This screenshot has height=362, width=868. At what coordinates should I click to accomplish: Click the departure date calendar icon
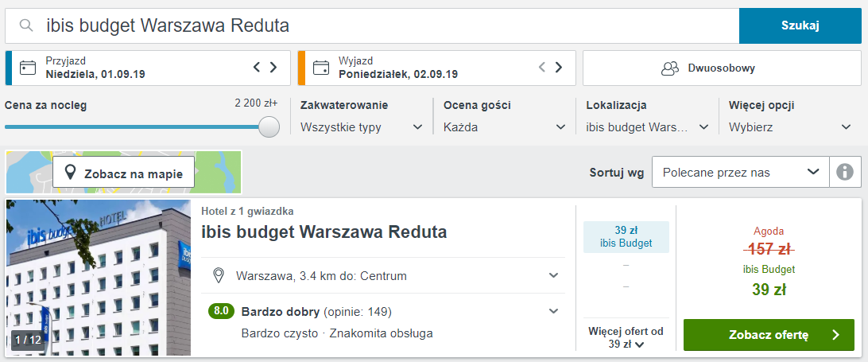pos(321,68)
